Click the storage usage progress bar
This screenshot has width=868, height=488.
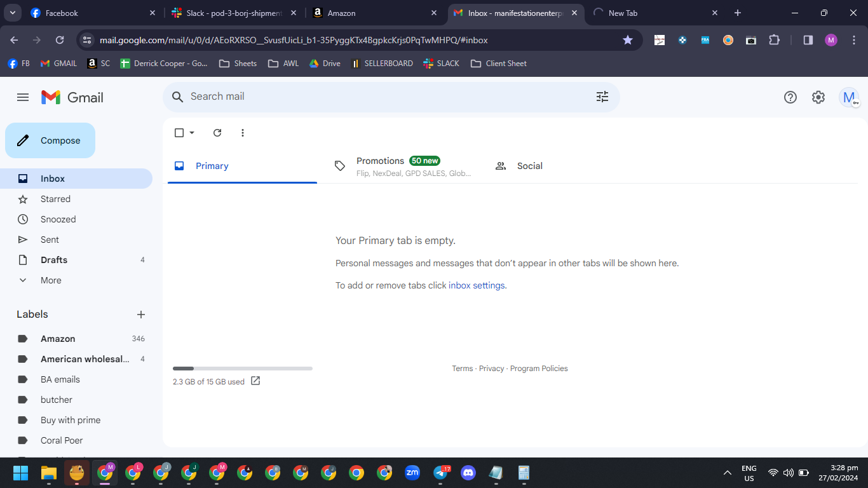click(243, 369)
